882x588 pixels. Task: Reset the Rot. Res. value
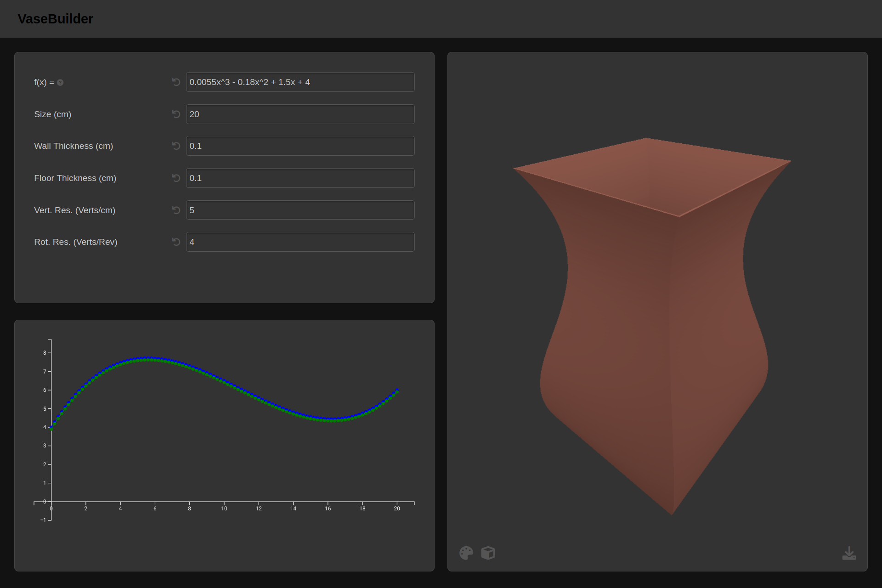click(x=176, y=242)
